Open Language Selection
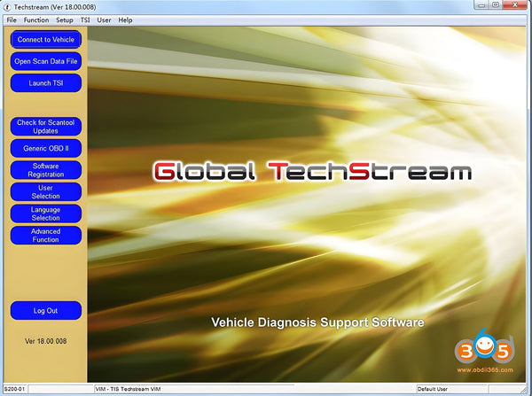 coord(46,214)
